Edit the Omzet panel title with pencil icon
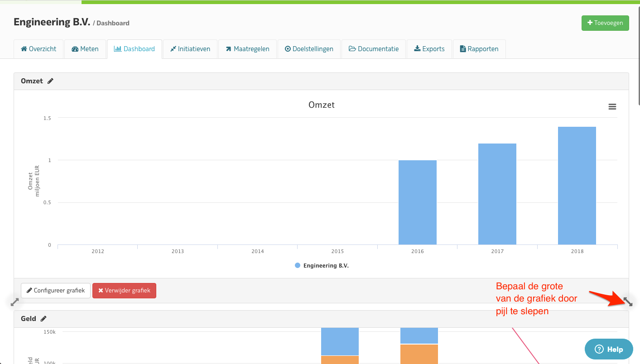The image size is (640, 364). (50, 81)
